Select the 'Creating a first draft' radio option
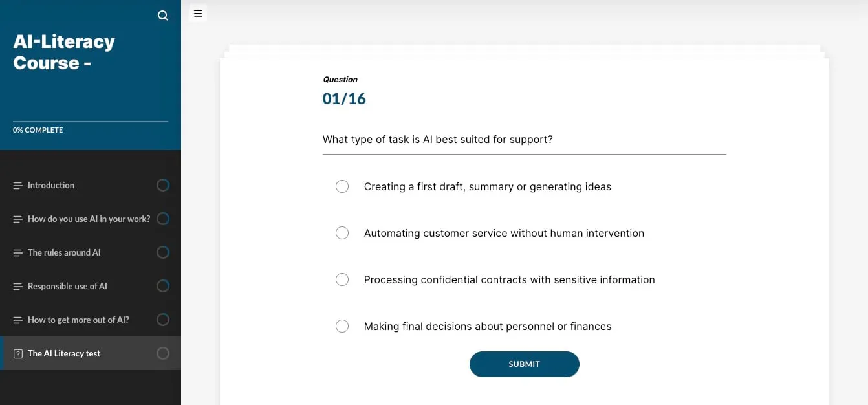868x405 pixels. (x=342, y=186)
